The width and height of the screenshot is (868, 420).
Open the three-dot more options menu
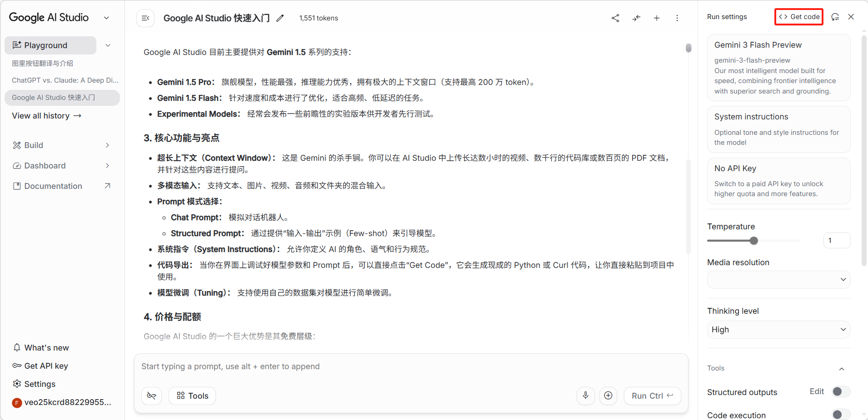click(677, 18)
